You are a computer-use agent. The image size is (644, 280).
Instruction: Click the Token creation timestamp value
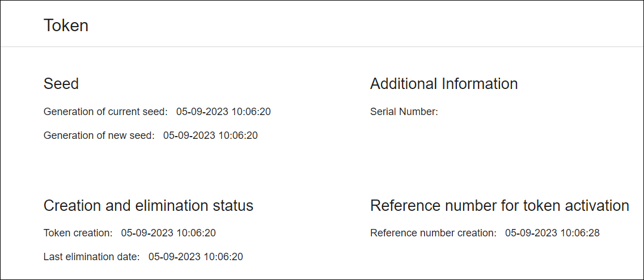[x=168, y=233]
